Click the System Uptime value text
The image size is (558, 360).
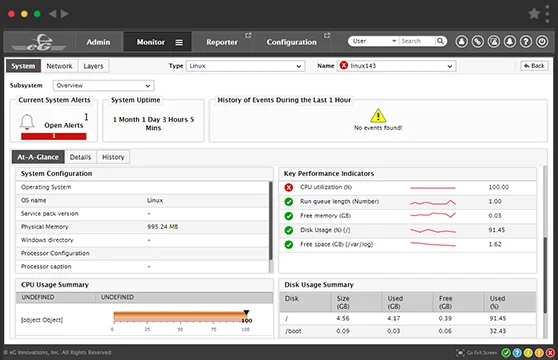[153, 124]
